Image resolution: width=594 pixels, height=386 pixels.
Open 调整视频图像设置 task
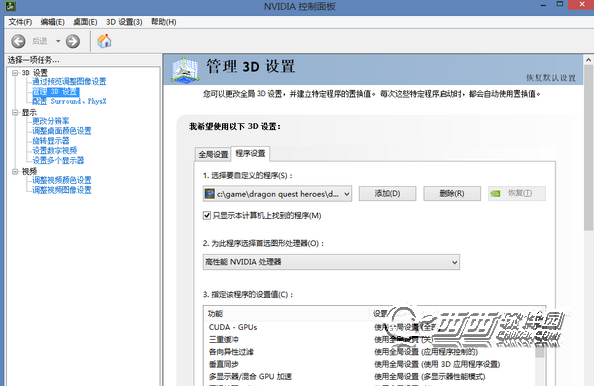pyautogui.click(x=62, y=190)
